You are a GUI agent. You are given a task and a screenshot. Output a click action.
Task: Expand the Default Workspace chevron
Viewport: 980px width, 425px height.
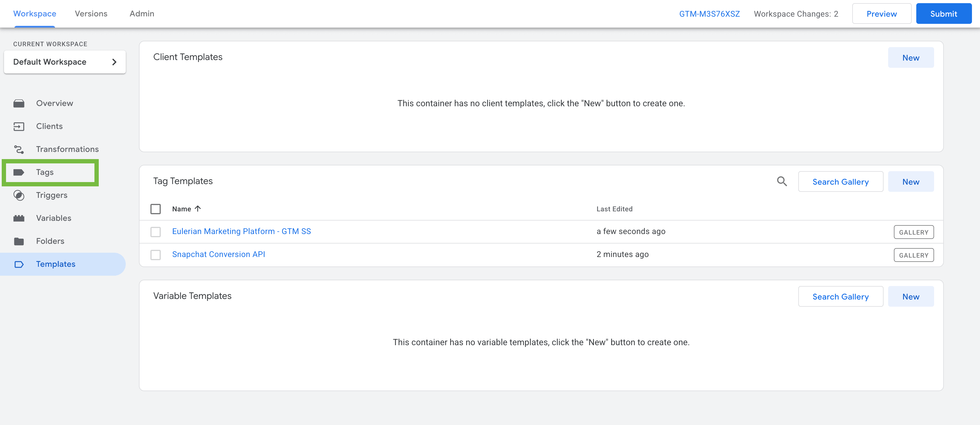(x=114, y=62)
